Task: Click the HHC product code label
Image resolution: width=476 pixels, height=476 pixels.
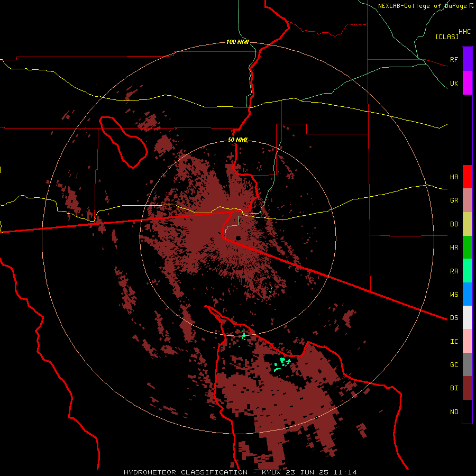Action: tap(465, 32)
